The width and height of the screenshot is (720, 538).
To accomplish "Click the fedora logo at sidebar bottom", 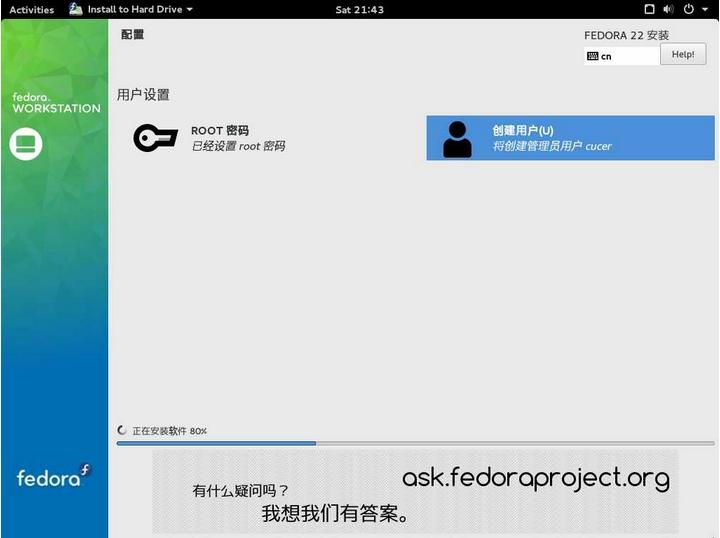I will pyautogui.click(x=53, y=476).
